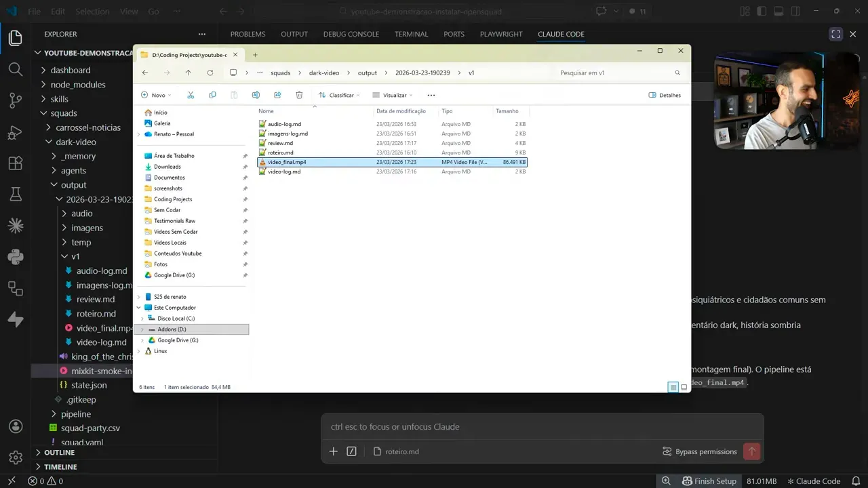Open the Selection menu
Viewport: 868px width, 488px height.
(x=92, y=12)
